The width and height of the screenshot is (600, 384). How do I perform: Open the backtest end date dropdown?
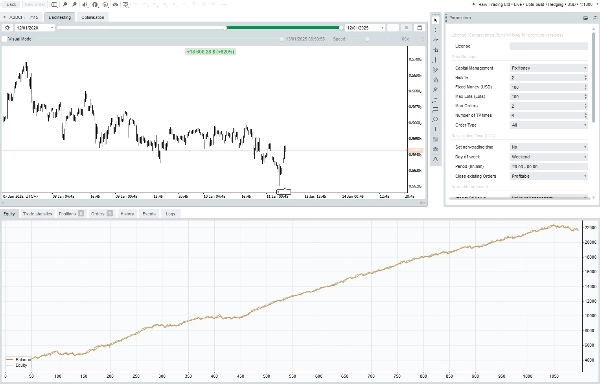coord(365,28)
